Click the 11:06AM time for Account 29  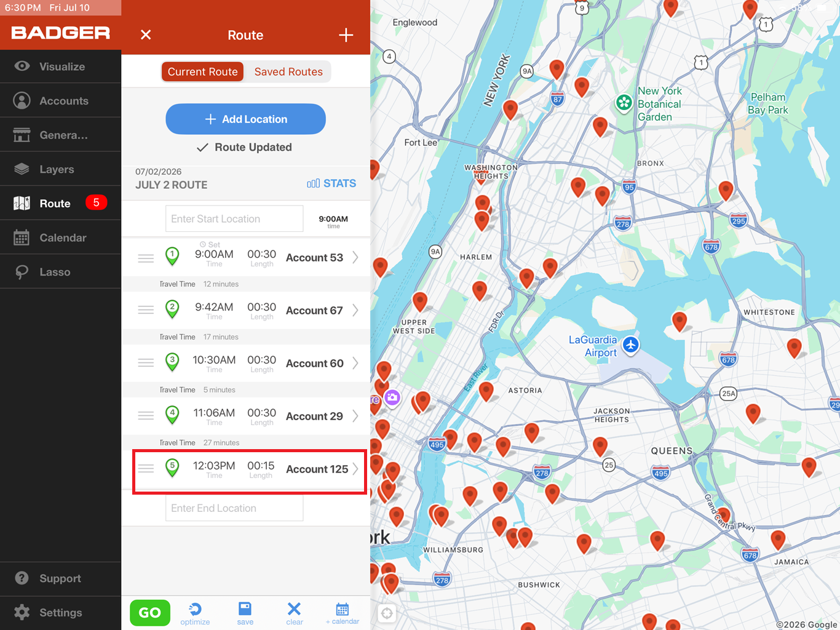214,417
